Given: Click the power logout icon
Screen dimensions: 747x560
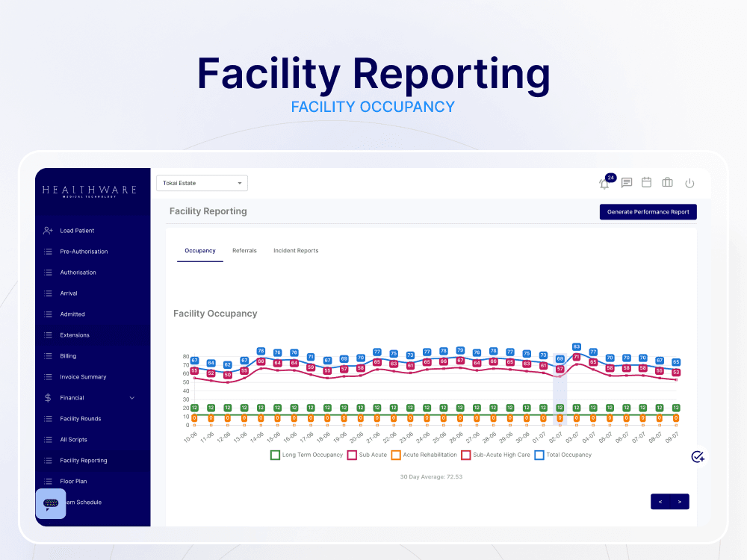Looking at the screenshot, I should click(x=689, y=183).
